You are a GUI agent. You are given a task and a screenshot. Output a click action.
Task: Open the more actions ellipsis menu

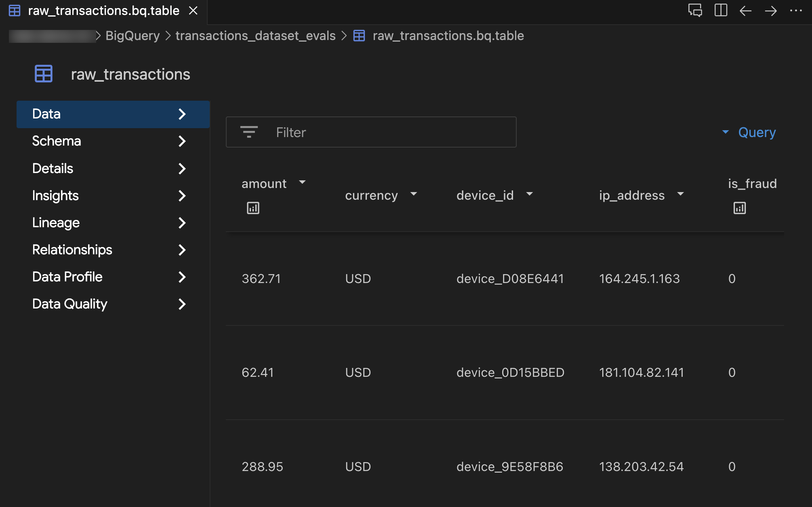pyautogui.click(x=796, y=11)
